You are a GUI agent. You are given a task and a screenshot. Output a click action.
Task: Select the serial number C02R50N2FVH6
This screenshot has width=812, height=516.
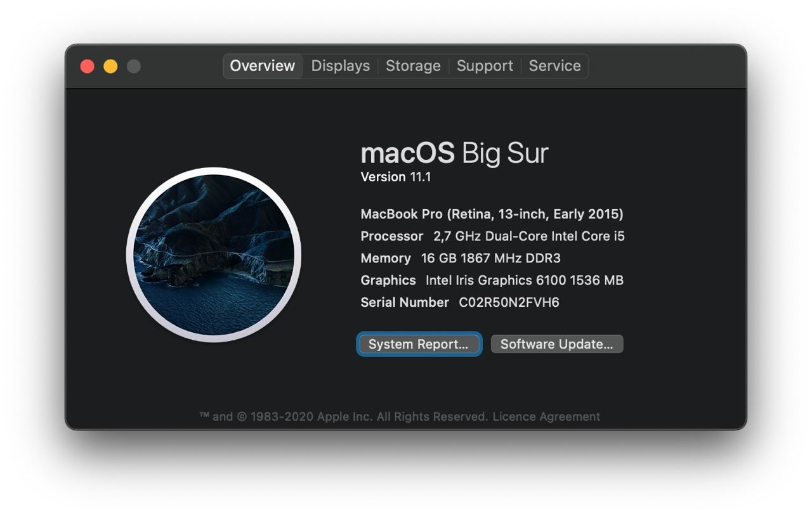509,302
